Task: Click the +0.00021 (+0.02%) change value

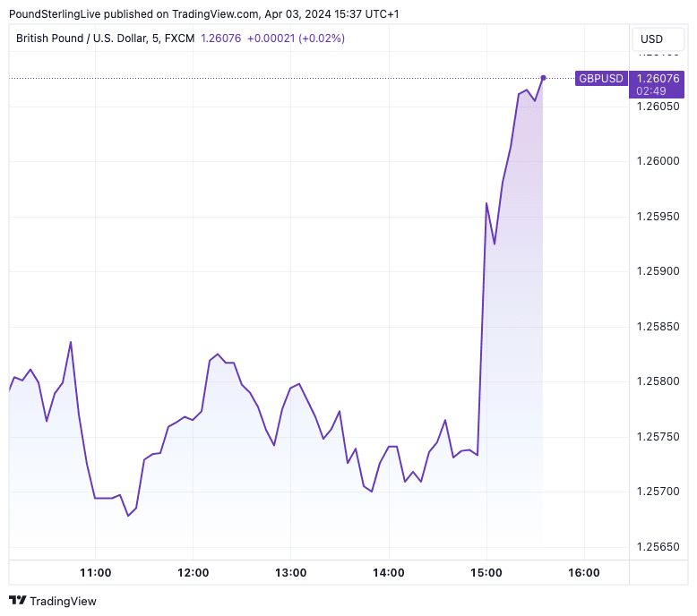Action: click(295, 38)
